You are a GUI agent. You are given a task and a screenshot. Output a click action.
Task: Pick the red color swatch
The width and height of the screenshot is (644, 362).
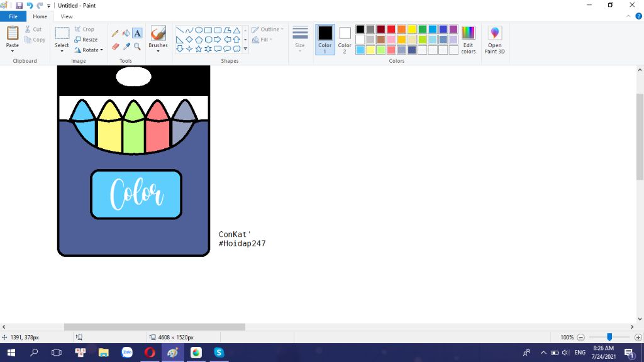coord(391,29)
